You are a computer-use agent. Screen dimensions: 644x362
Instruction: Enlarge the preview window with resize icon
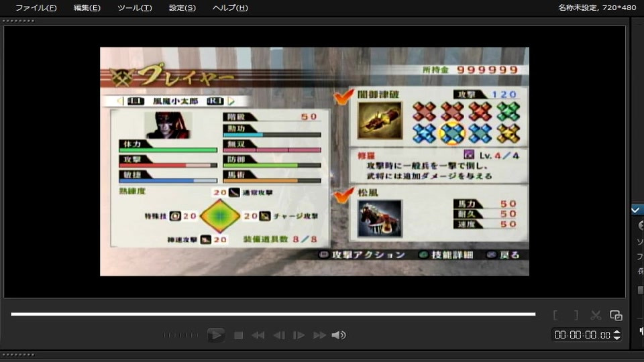pyautogui.click(x=616, y=315)
